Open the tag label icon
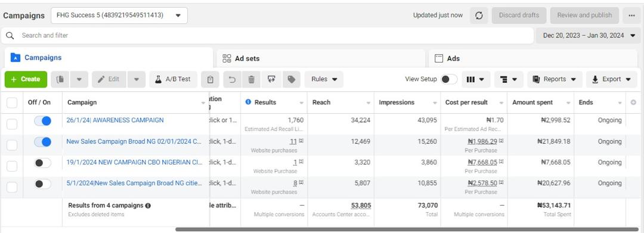644x233 pixels. (291, 80)
